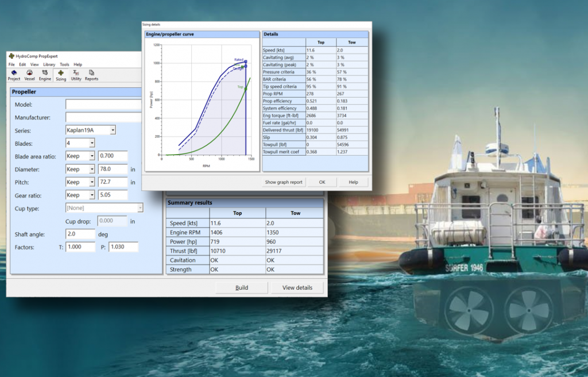
Task: Expand the Blades count dropdown
Action: point(92,143)
